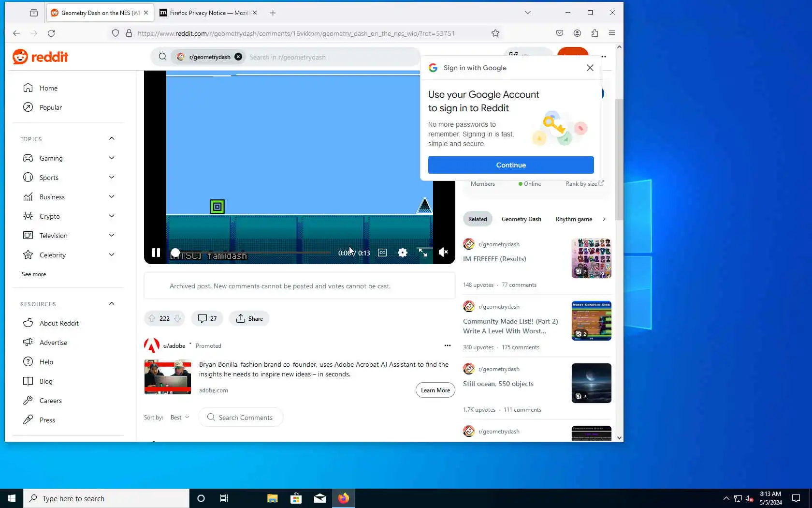Click the Reddit logo
812x508 pixels.
[41, 57]
